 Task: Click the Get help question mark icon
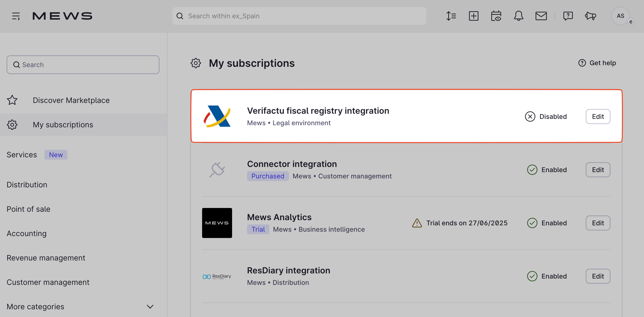pyautogui.click(x=582, y=63)
